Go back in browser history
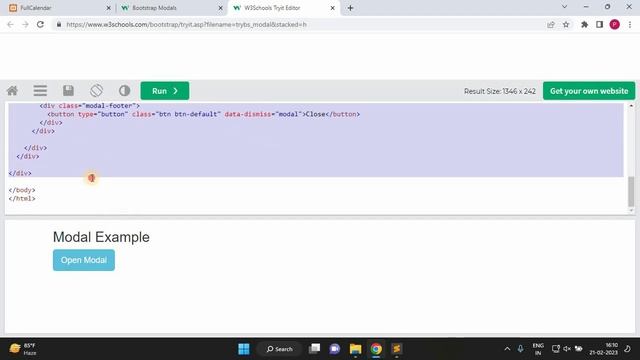This screenshot has width=640, height=360. (x=10, y=24)
